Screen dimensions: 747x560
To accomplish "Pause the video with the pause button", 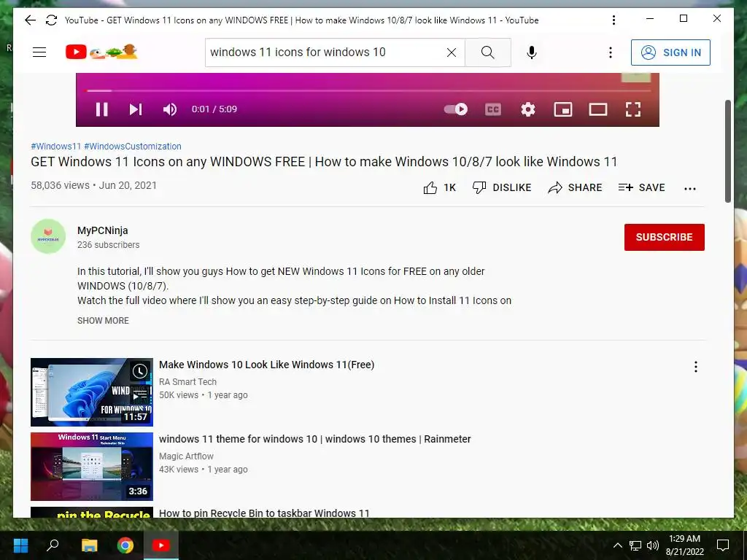I will 101,109.
